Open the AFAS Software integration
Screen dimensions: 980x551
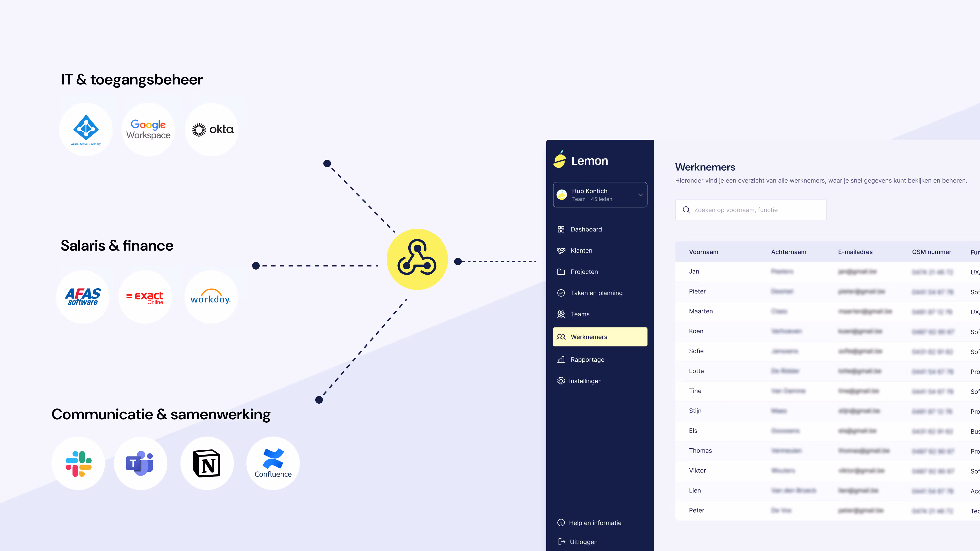click(83, 297)
